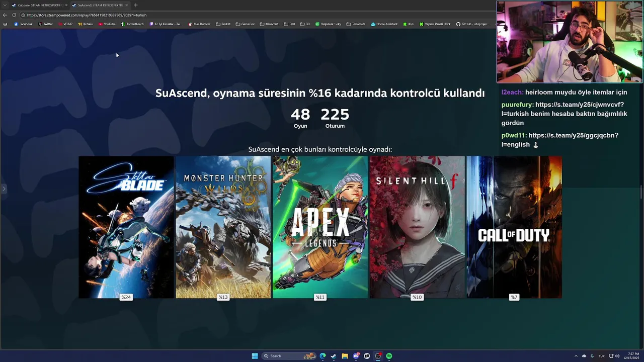Image resolution: width=644 pixels, height=362 pixels.
Task: Open the VG247 bookmark
Action: (x=65, y=24)
